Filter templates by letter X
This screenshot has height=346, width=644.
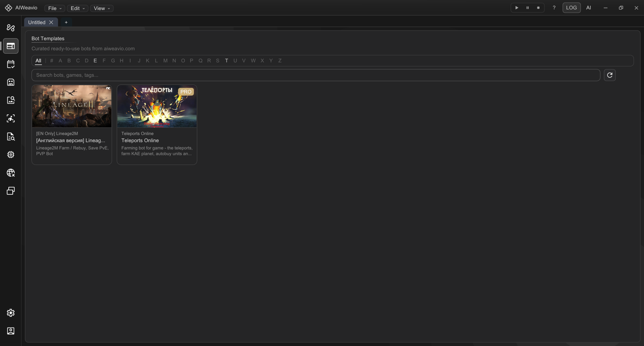(x=262, y=61)
